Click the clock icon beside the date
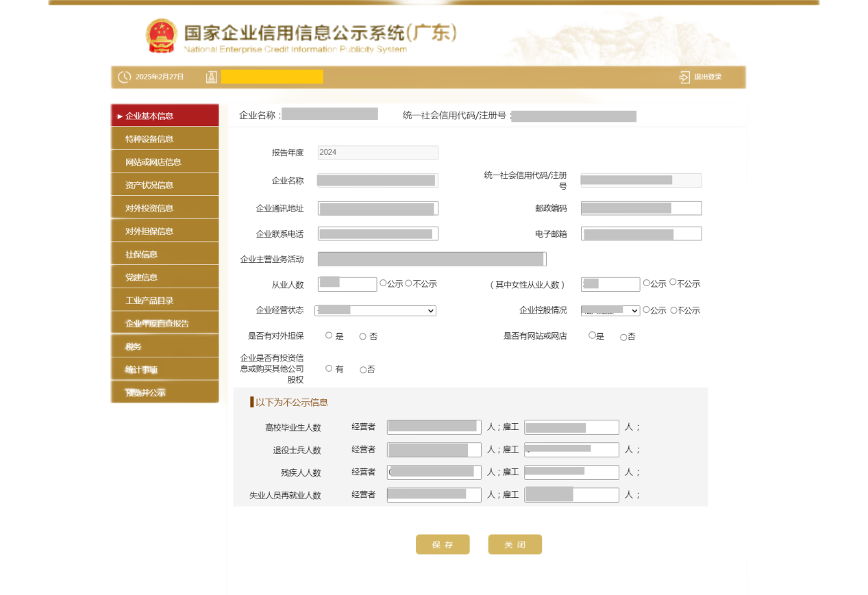This screenshot has height=595, width=868. 124,77
